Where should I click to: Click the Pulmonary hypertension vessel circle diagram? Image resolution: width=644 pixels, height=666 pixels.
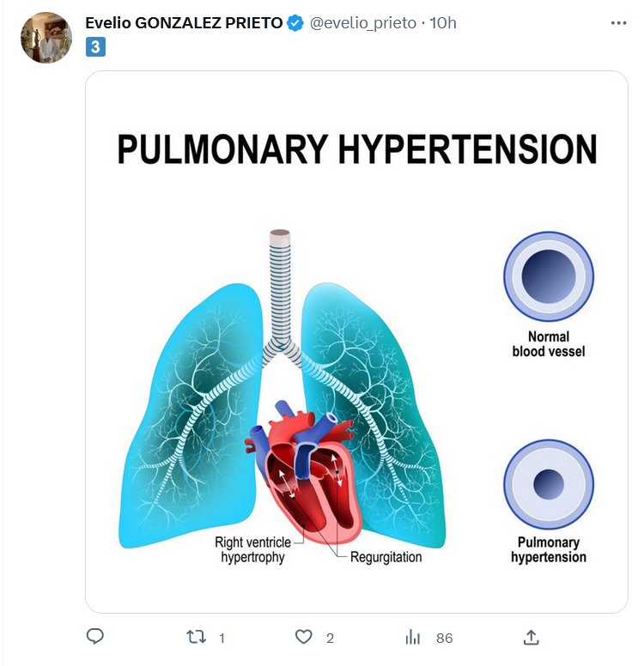[548, 484]
